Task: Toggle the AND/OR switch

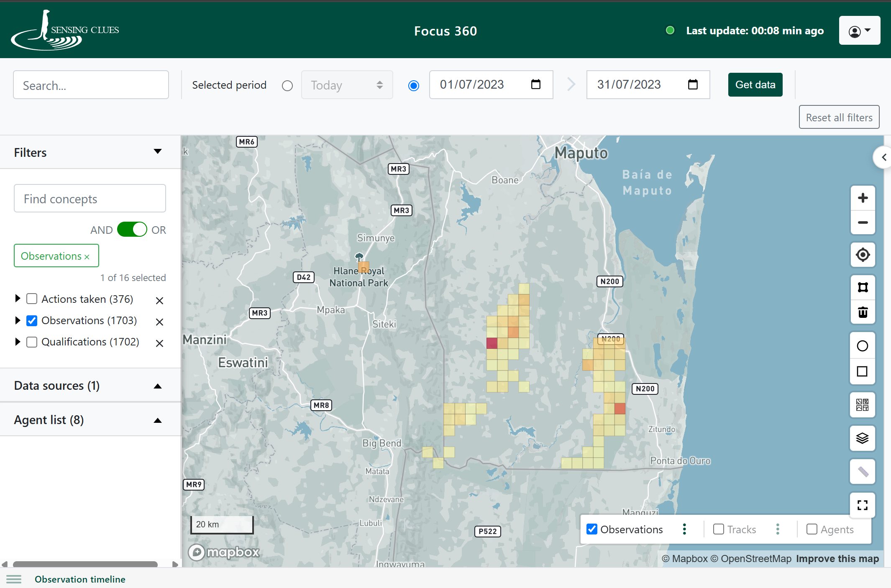Action: [132, 230]
